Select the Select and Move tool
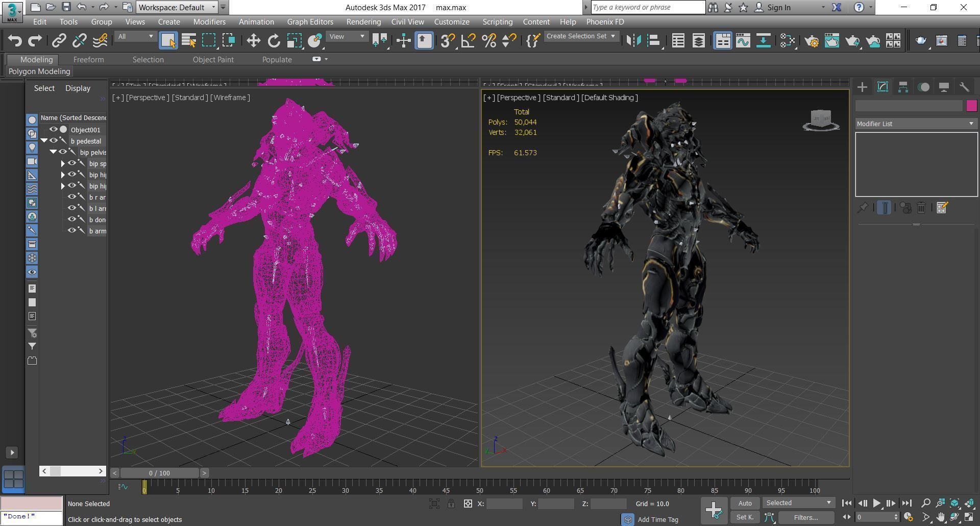This screenshot has width=980, height=526. (x=253, y=40)
